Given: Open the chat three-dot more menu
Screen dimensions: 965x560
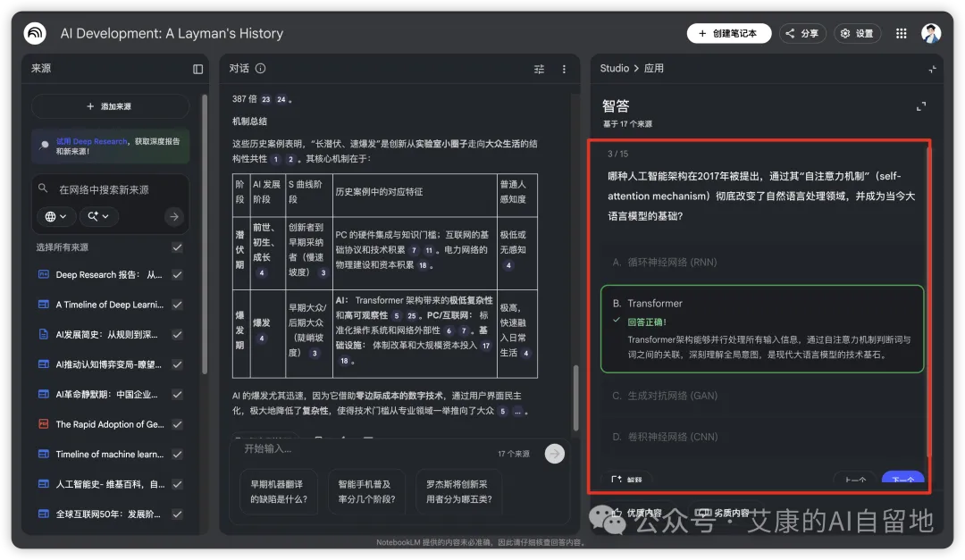Looking at the screenshot, I should pyautogui.click(x=564, y=69).
